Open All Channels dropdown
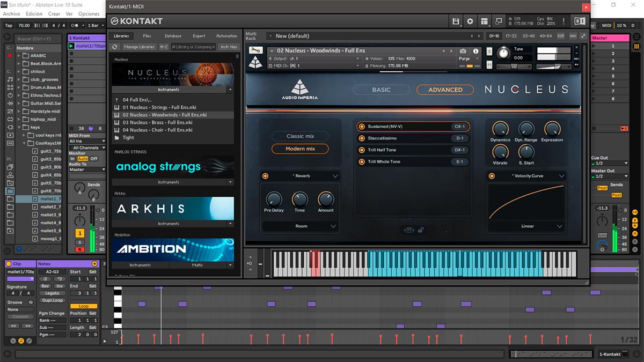This screenshot has height=362, width=644. tap(87, 147)
